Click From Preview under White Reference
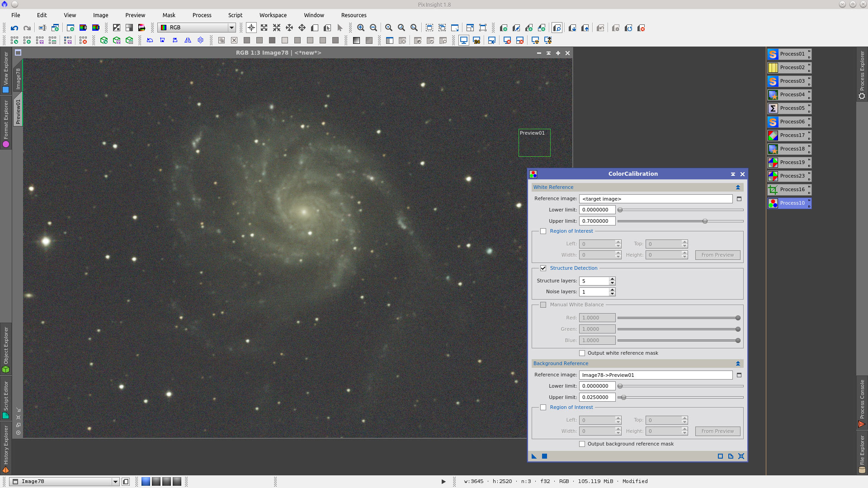Image resolution: width=868 pixels, height=488 pixels. point(717,255)
